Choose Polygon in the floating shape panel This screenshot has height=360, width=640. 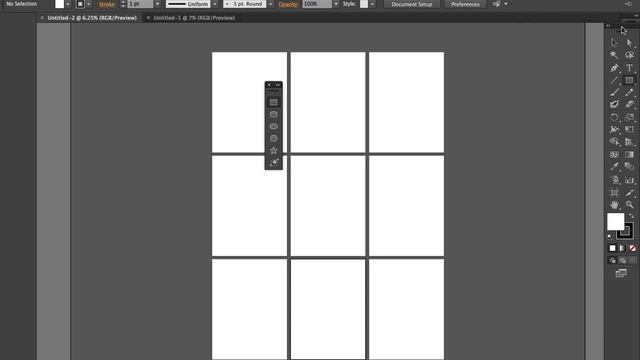coord(273,138)
